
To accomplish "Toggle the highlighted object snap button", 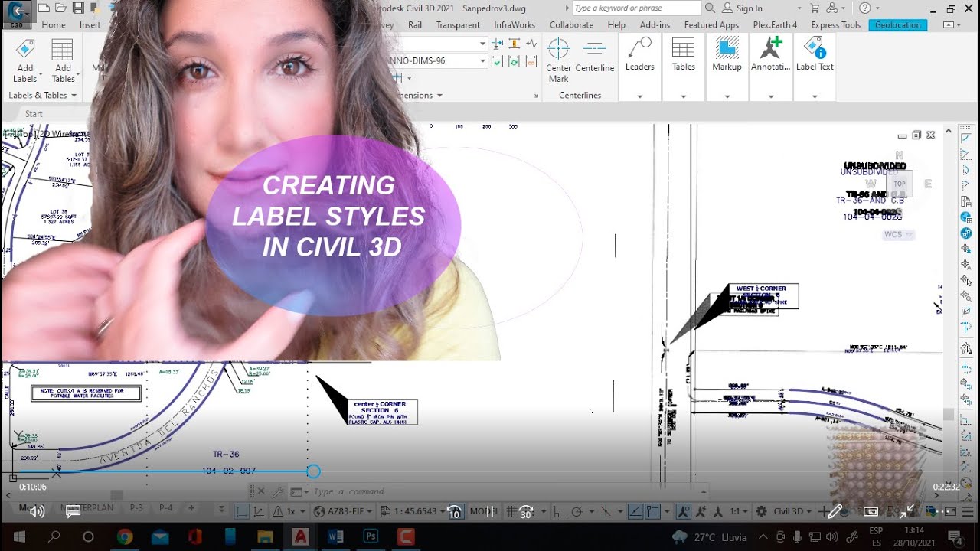I will pos(652,512).
